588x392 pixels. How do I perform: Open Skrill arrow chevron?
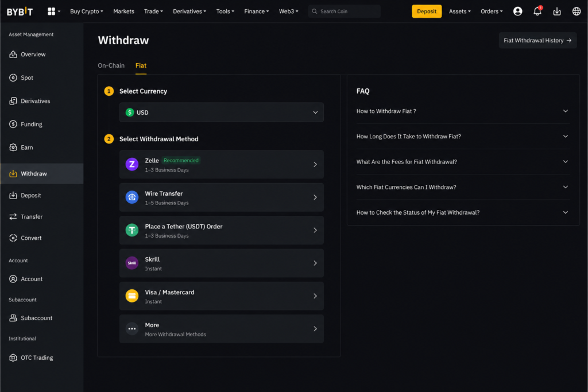click(315, 263)
